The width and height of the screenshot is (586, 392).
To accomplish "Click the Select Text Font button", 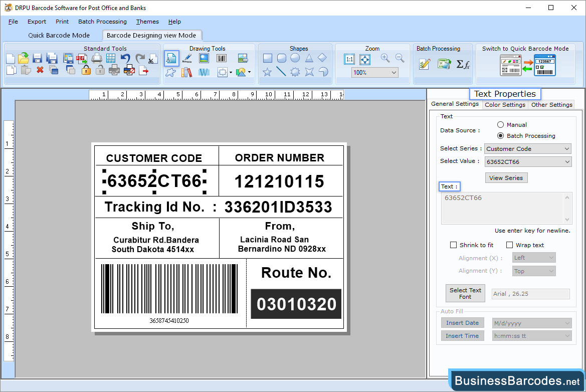I will click(465, 293).
